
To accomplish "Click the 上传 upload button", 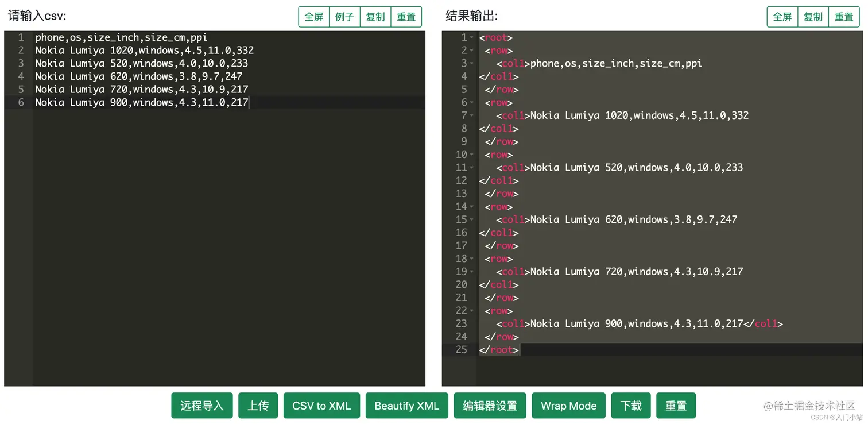I will [258, 406].
